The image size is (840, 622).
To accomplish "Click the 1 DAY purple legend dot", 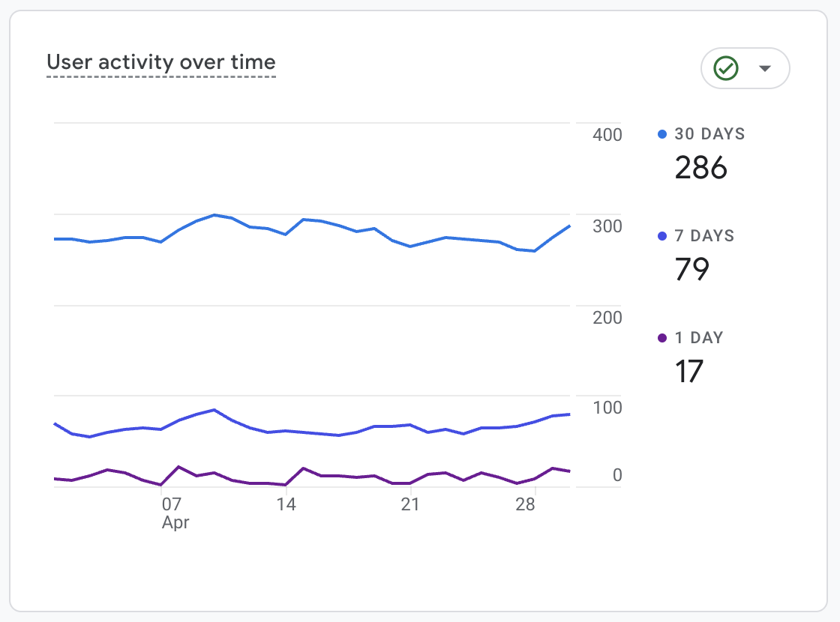I will (x=662, y=338).
